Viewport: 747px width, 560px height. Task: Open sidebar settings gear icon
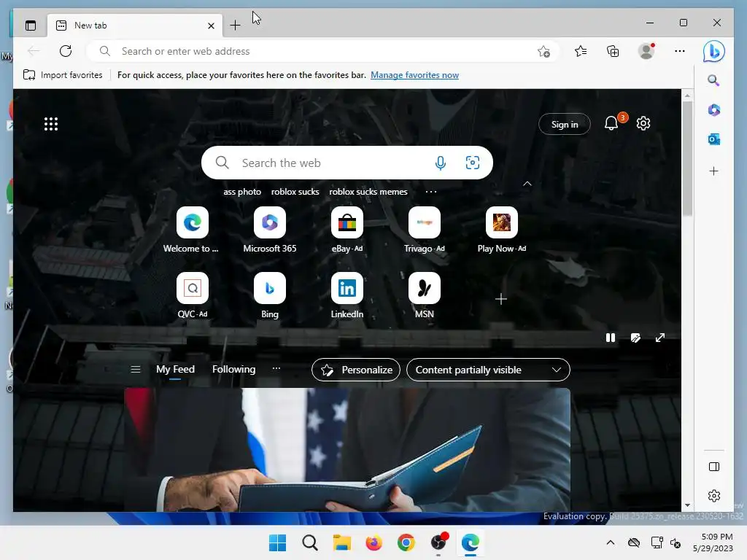tap(713, 496)
